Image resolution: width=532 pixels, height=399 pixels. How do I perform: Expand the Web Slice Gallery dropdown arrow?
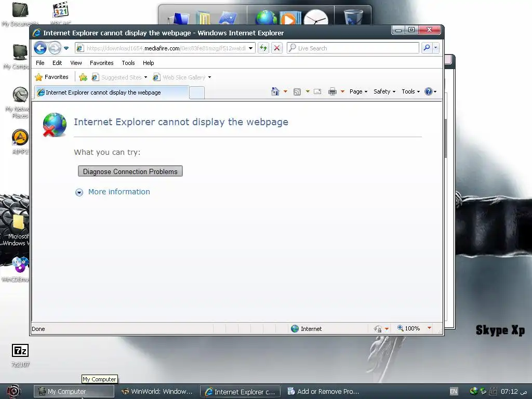(x=210, y=77)
